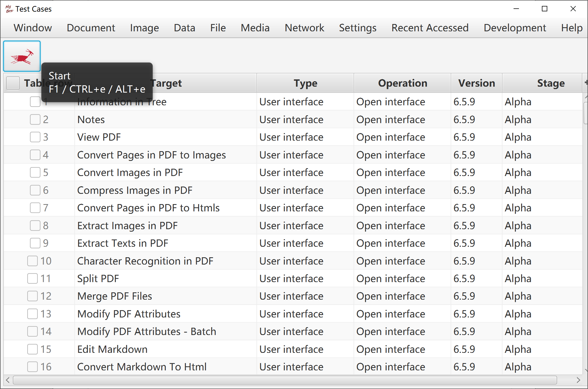Check the checkbox for row 15 Edit Markdown
This screenshot has height=389, width=588.
[x=32, y=349]
